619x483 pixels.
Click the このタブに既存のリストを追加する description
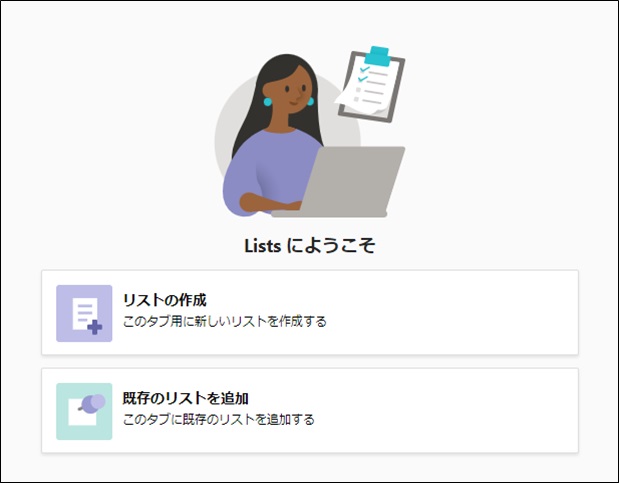click(219, 419)
